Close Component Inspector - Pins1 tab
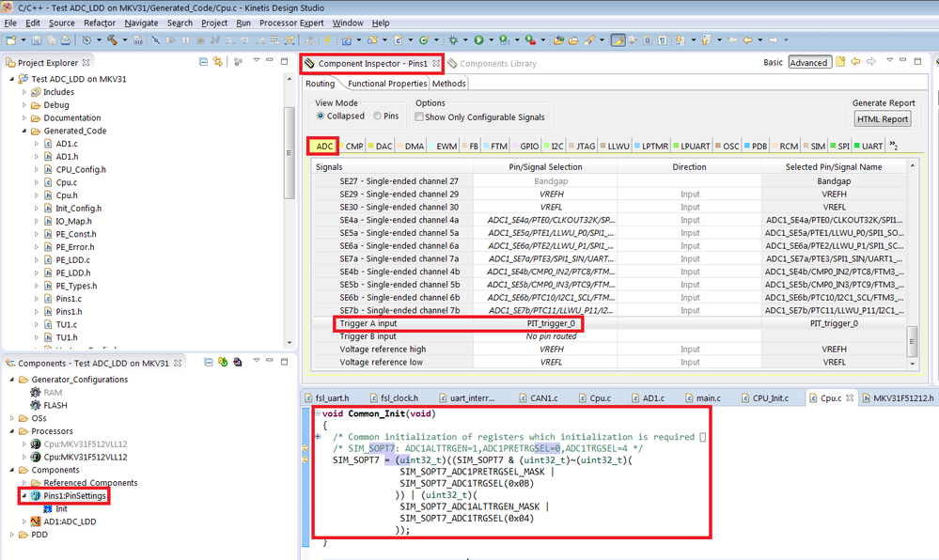 point(436,63)
